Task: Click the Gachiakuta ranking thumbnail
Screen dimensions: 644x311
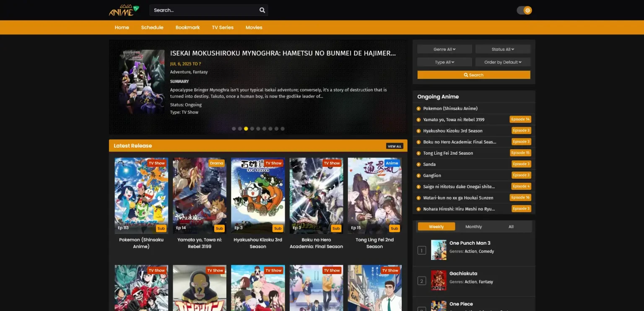Action: [x=439, y=280]
